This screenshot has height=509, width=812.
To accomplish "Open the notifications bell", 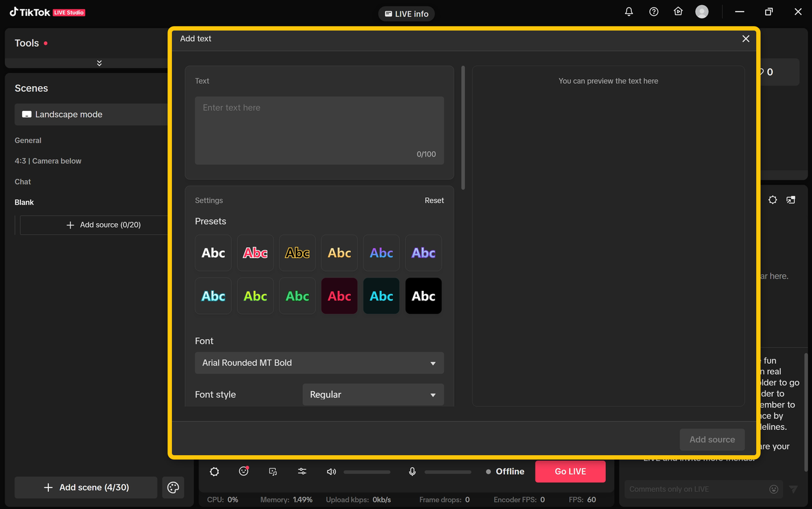I will click(629, 12).
